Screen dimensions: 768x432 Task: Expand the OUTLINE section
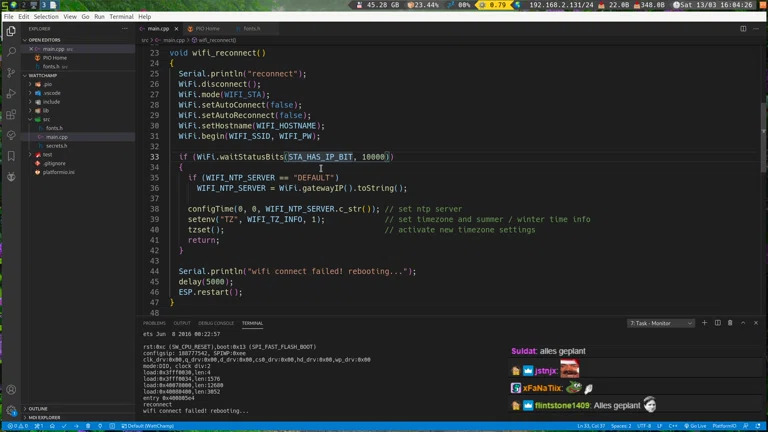coord(38,409)
